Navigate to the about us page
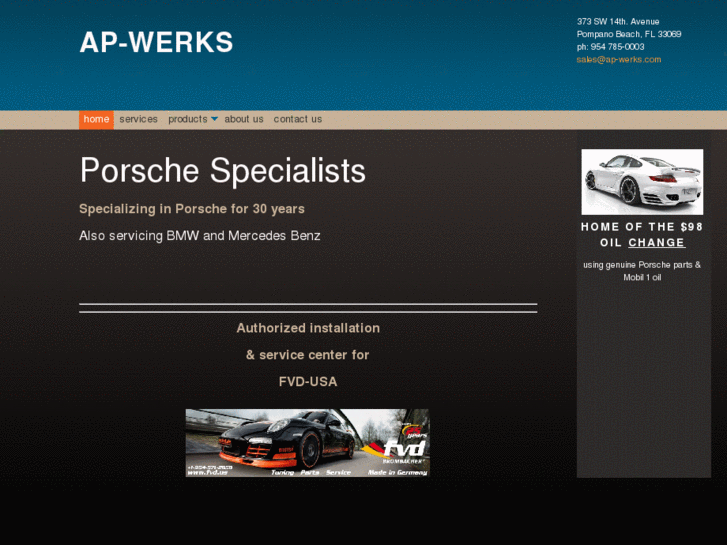The height and width of the screenshot is (545, 727). pyautogui.click(x=244, y=119)
